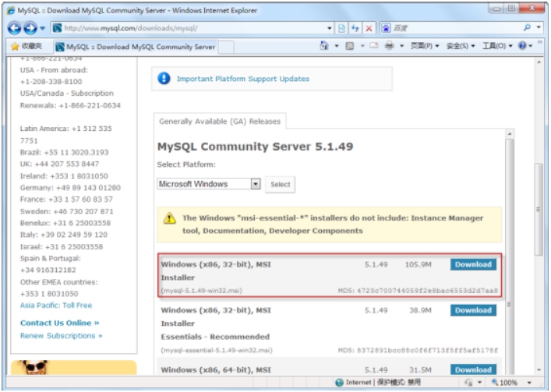Viewport: 551px width, 392px height.
Task: Download the 31.5M Windows 64-bit MSI installer
Action: coord(473,369)
